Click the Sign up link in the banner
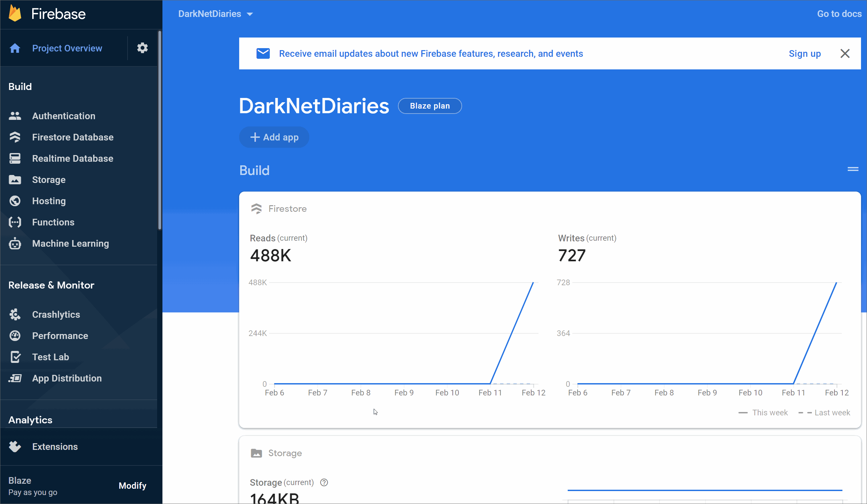 (x=805, y=54)
